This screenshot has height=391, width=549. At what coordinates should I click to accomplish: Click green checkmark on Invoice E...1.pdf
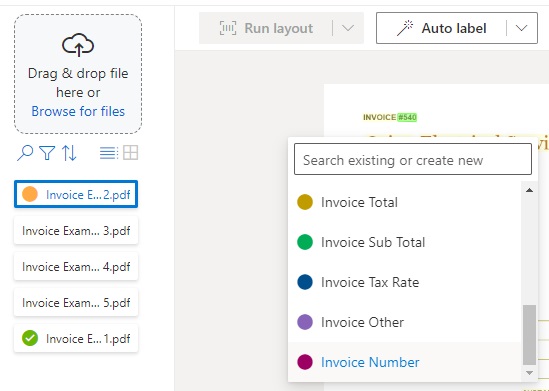pos(30,338)
